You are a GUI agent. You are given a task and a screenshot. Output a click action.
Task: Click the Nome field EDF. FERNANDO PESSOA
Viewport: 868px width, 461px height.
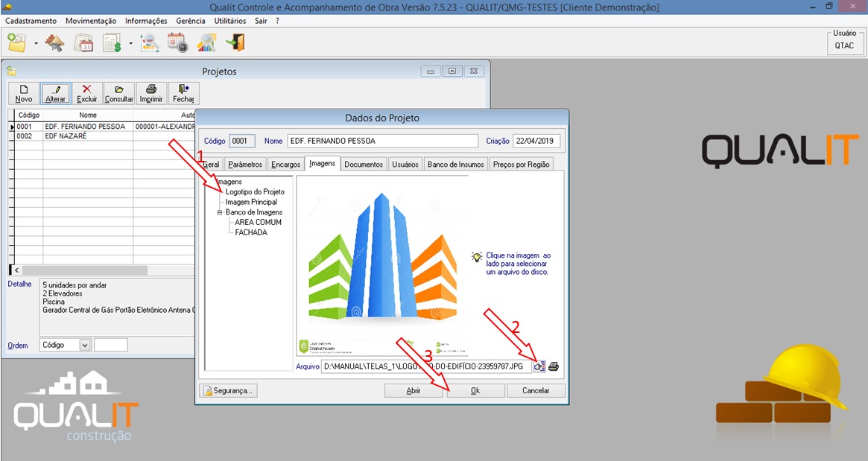[382, 141]
